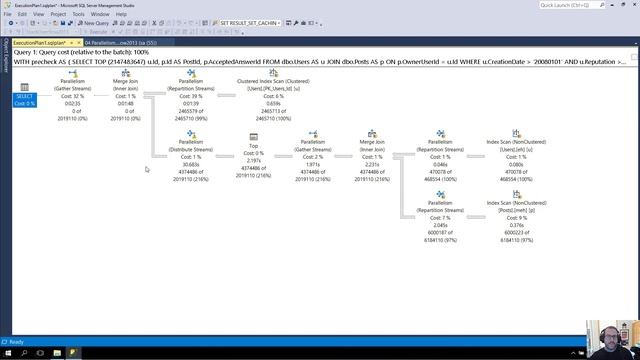Click 'Ready' status bar text
This screenshot has width=640, height=360.
pyautogui.click(x=16, y=342)
